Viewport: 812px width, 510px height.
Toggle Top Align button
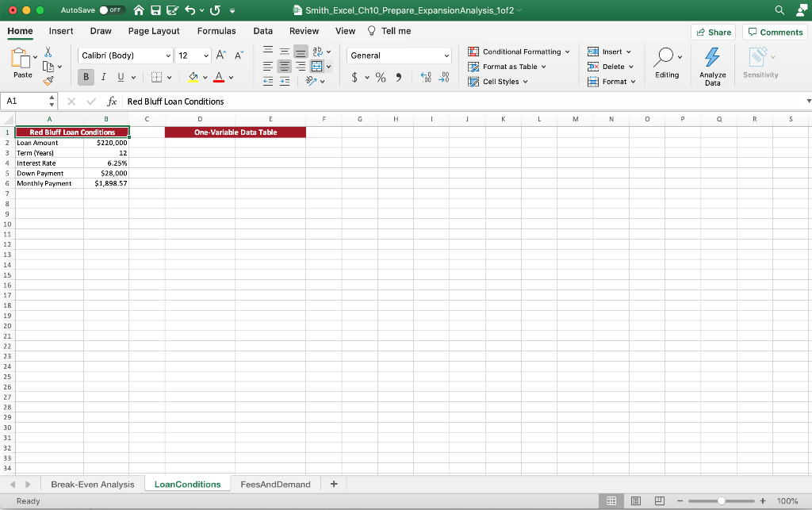[268, 52]
